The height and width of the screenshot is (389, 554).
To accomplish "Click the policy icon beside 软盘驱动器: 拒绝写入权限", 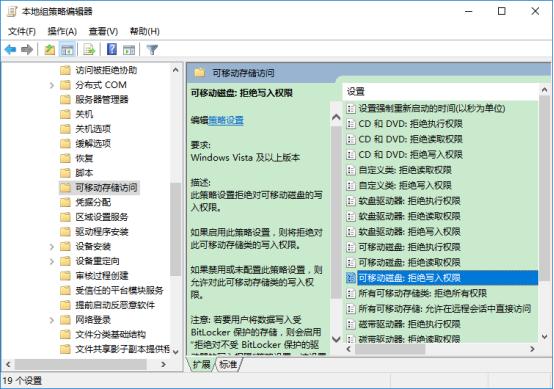I will pyautogui.click(x=350, y=232).
